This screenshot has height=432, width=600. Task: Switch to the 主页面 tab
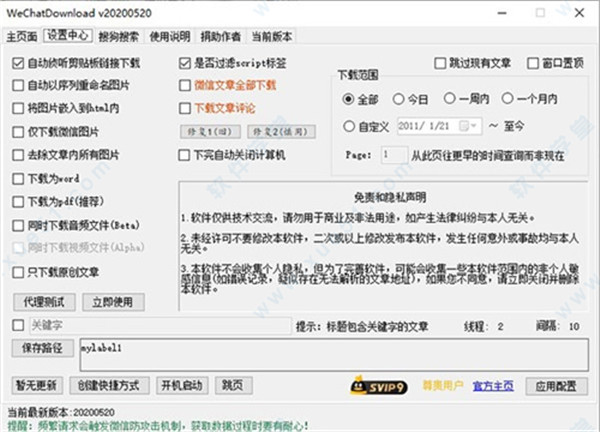[22, 36]
